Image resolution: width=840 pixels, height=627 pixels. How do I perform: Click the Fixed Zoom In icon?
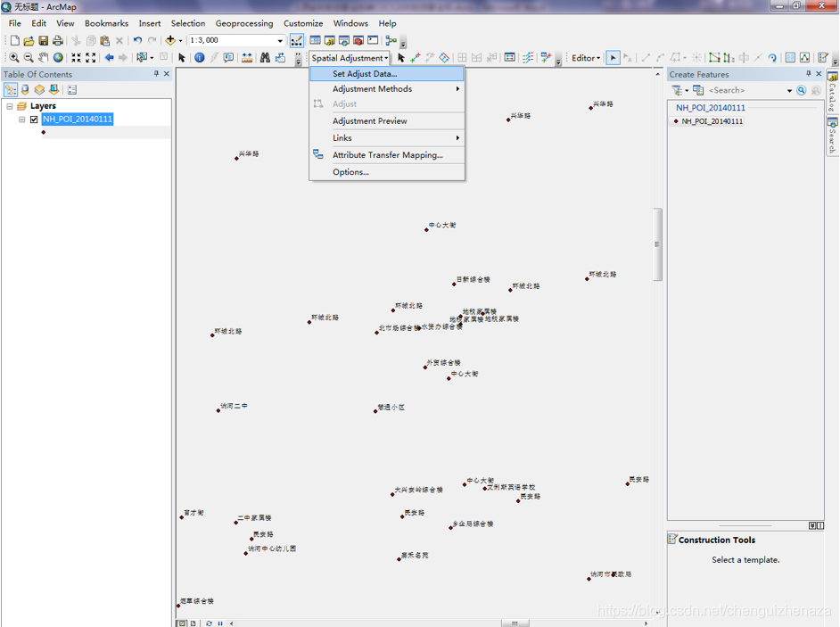click(x=77, y=57)
